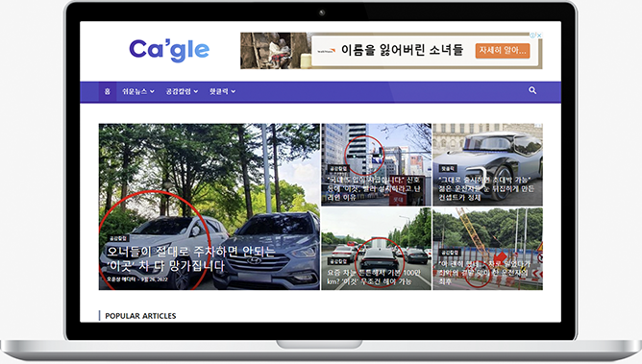This screenshot has width=642, height=364.
Task: Go to homepage via the Ca'gle logo
Action: click(x=169, y=50)
